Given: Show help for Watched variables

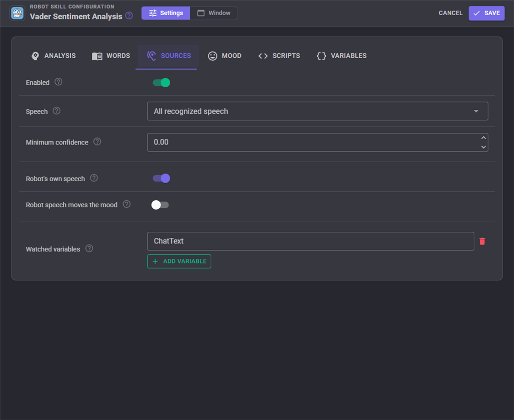Looking at the screenshot, I should [89, 248].
